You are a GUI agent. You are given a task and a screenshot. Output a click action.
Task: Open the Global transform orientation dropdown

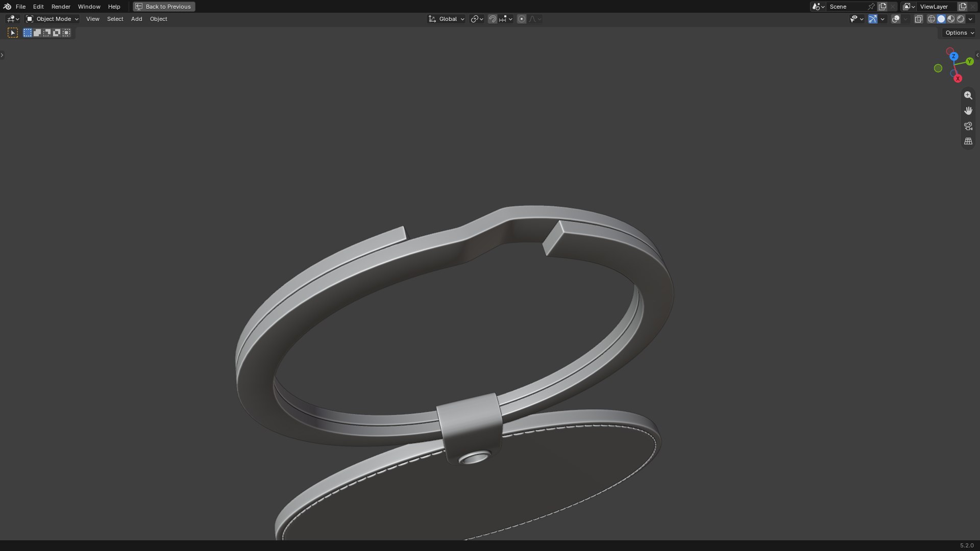coord(447,19)
